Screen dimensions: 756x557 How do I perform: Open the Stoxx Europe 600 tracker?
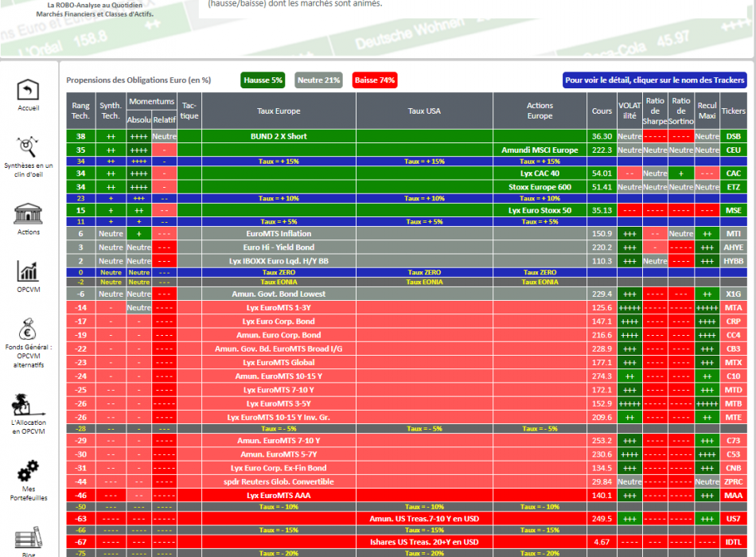tap(540, 187)
